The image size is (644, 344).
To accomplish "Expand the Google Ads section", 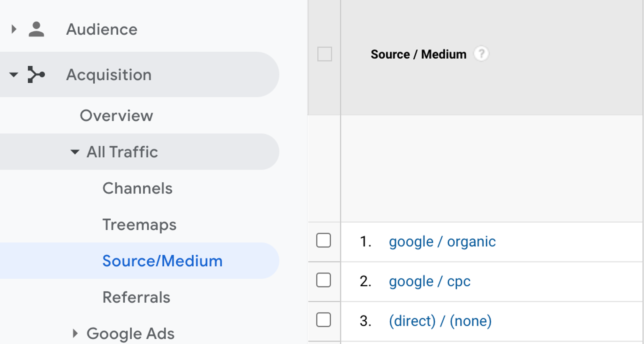I will pyautogui.click(x=75, y=333).
